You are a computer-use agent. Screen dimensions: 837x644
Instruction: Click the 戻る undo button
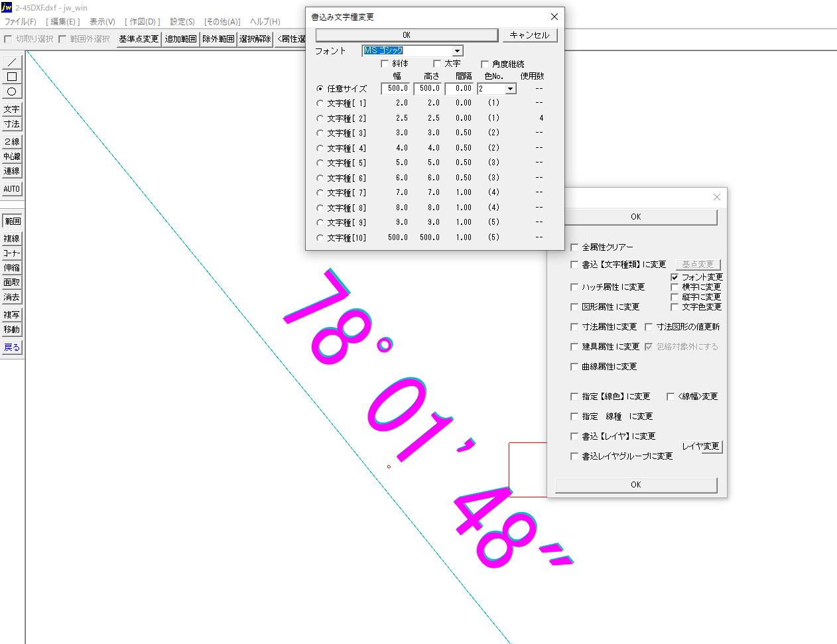pyautogui.click(x=12, y=348)
